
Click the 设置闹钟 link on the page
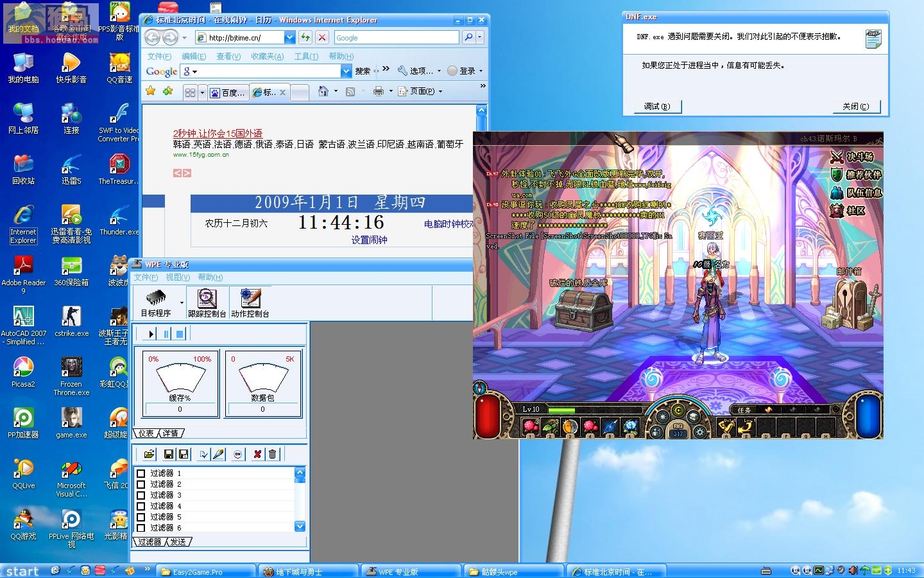pyautogui.click(x=369, y=240)
